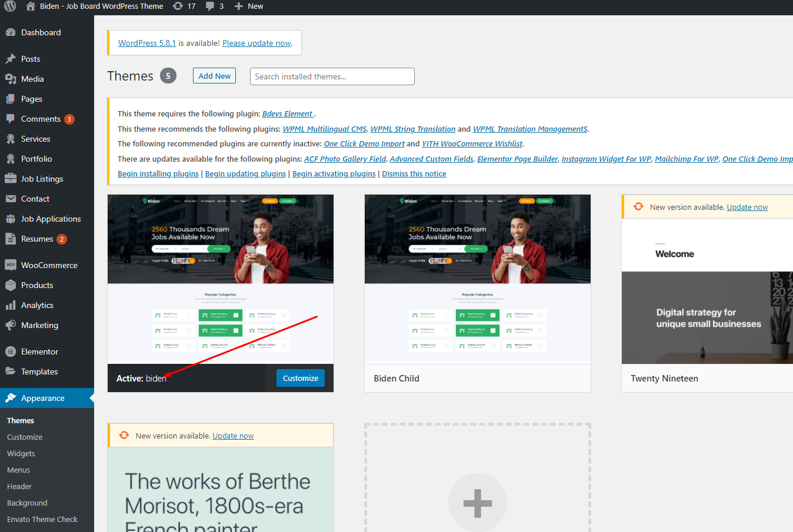
Task: Open the YITH WooCommerce Wishlist link
Action: pyautogui.click(x=472, y=143)
